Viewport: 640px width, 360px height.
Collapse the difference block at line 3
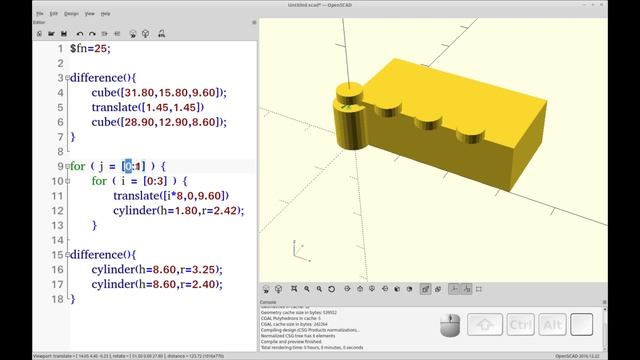click(x=67, y=78)
